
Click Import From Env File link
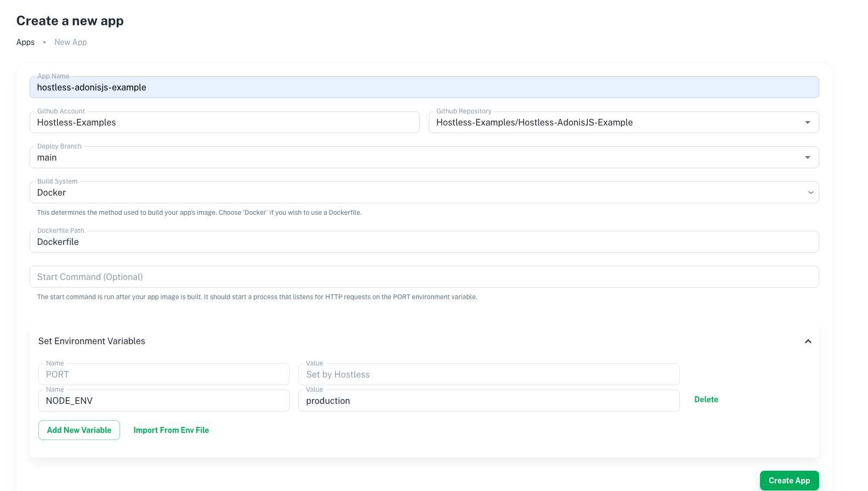pyautogui.click(x=171, y=430)
